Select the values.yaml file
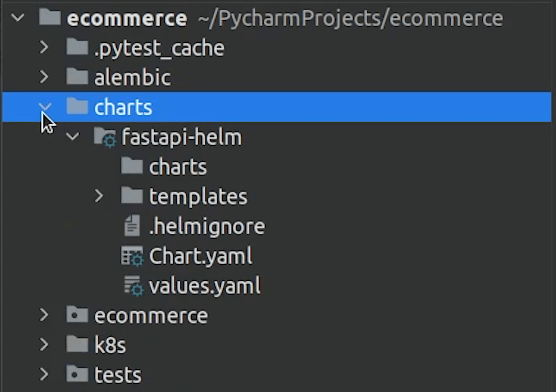Screen dimensions: 556x392 coord(205,286)
